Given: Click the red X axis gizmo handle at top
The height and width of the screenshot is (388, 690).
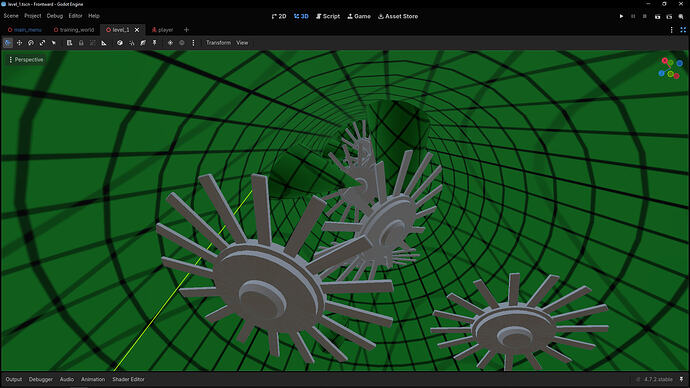Looking at the screenshot, I should 664,61.
